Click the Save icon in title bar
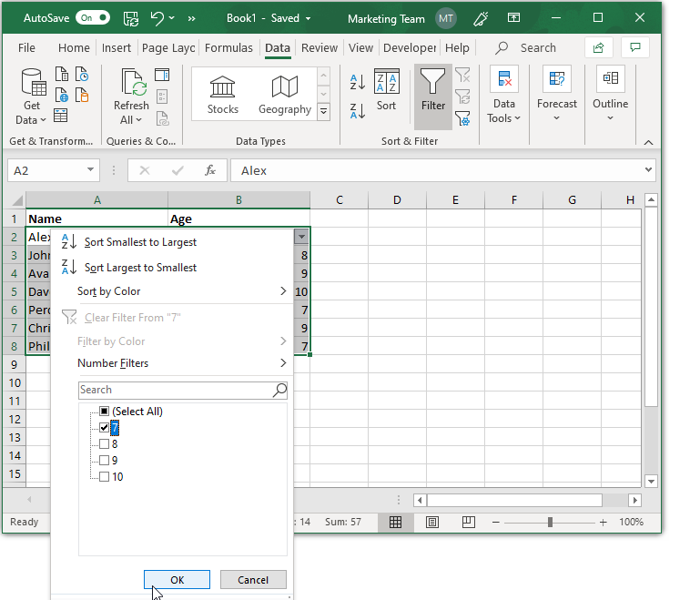Viewport: 700px width, 600px height. pos(131,18)
